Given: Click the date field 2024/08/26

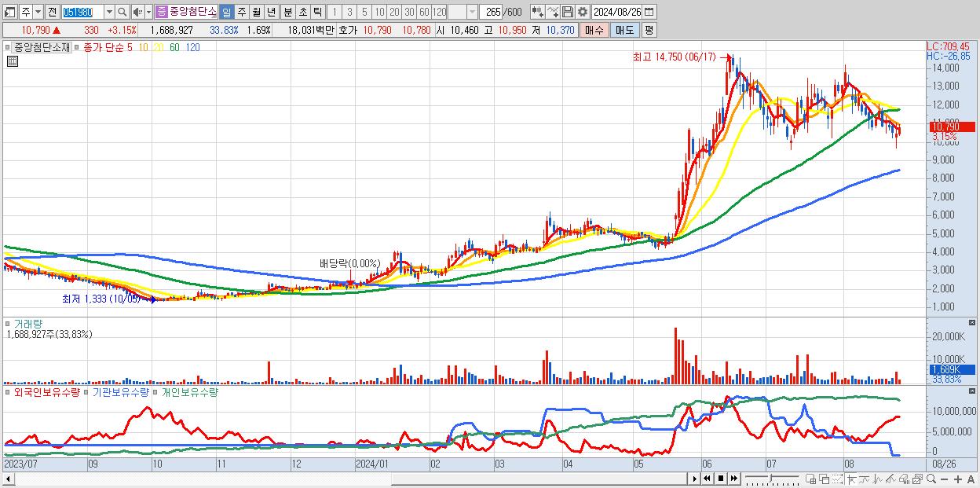Looking at the screenshot, I should [x=616, y=12].
